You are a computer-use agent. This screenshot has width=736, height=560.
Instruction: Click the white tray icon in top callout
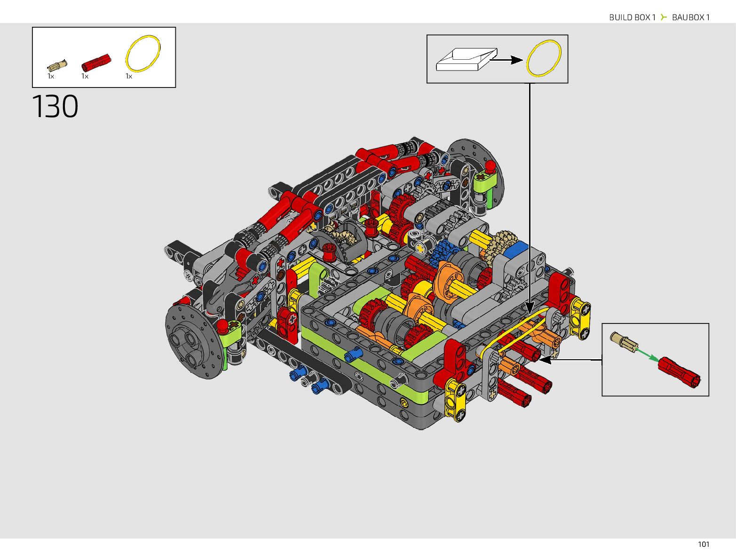pyautogui.click(x=465, y=59)
